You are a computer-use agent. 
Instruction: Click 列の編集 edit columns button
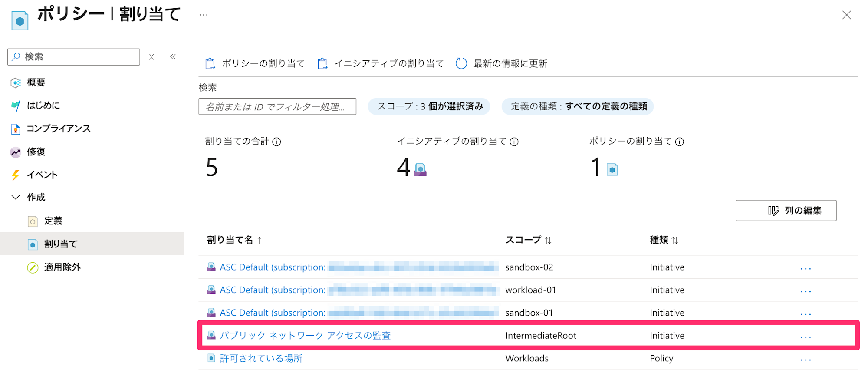[786, 211]
